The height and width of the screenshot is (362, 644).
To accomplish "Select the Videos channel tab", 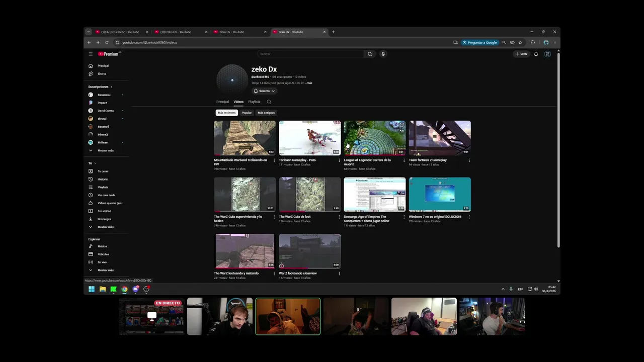I will pos(238,102).
